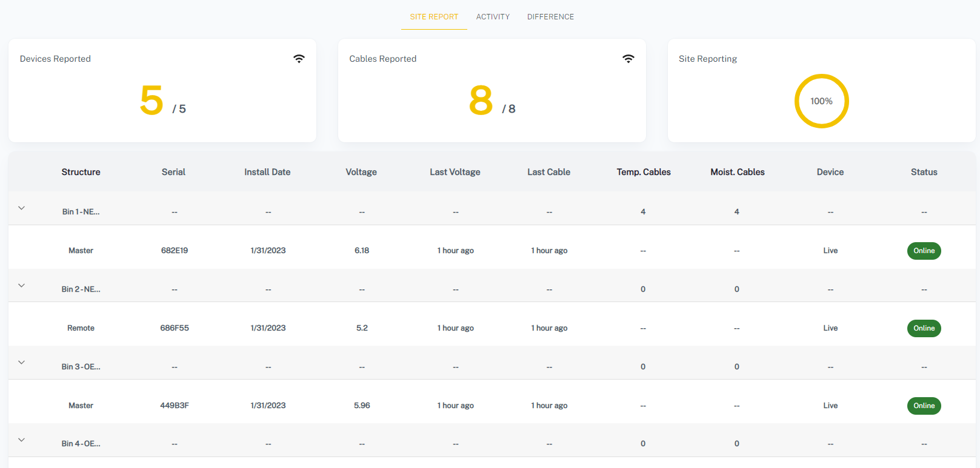The height and width of the screenshot is (468, 980).
Task: Sort by Install Date column header
Action: tap(267, 172)
